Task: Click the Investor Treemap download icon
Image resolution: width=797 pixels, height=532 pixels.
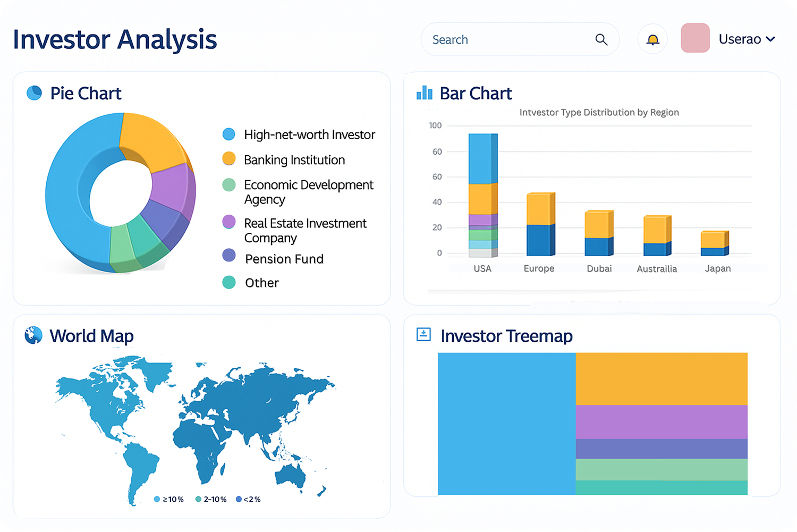Action: tap(423, 335)
